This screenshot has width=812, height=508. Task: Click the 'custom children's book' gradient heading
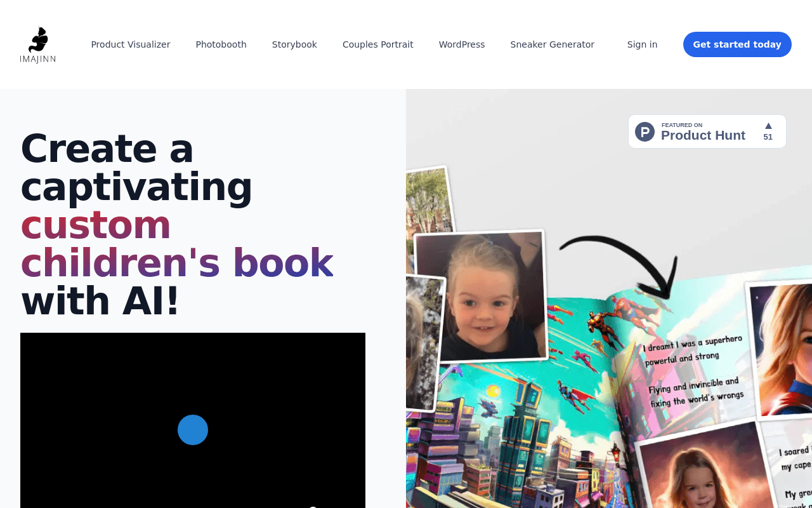click(x=177, y=244)
